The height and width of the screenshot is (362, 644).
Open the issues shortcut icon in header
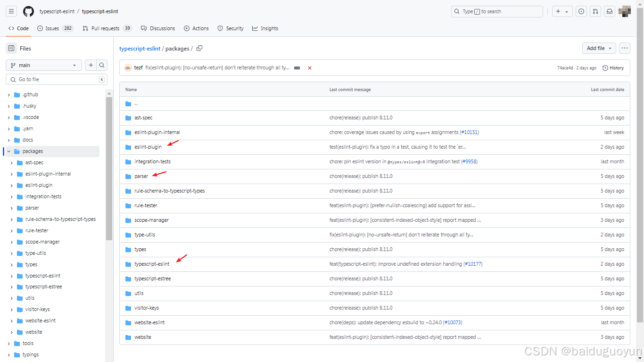click(x=582, y=11)
